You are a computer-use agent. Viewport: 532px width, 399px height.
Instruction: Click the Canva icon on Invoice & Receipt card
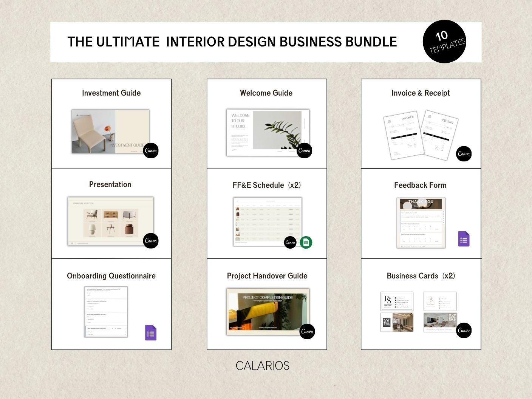464,153
